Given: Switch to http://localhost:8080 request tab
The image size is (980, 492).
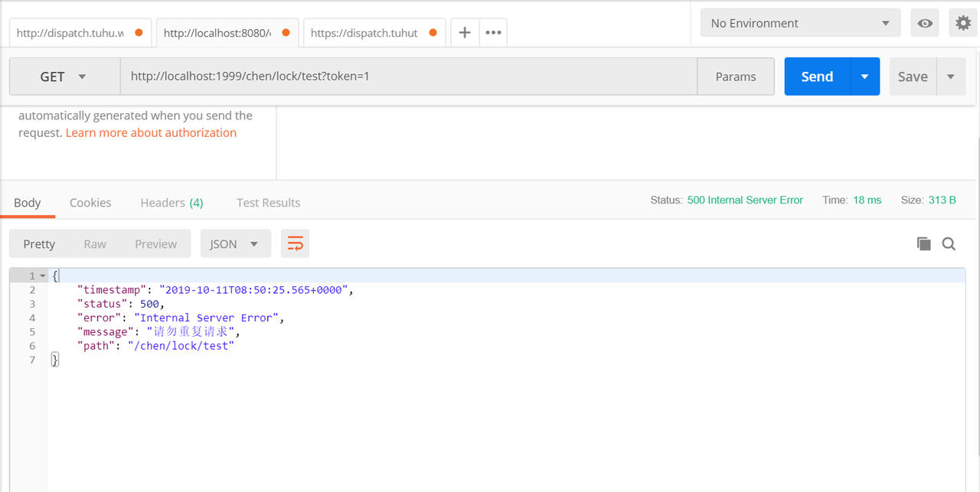Looking at the screenshot, I should pos(227,33).
